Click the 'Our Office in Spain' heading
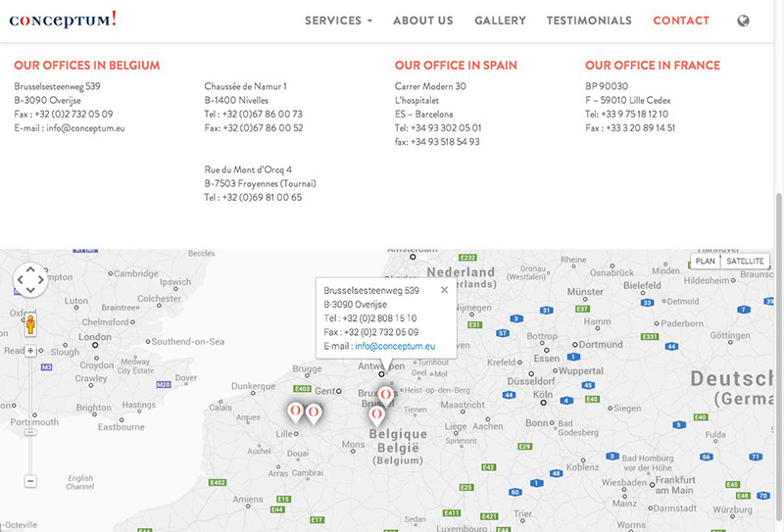784x532 pixels. pyautogui.click(x=456, y=66)
